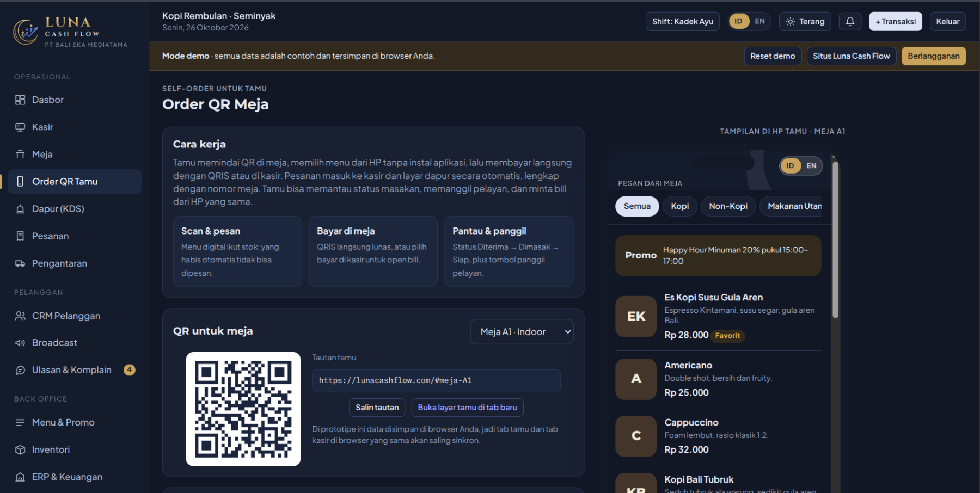The image size is (980, 493).
Task: Toggle Terang light theme
Action: click(805, 21)
